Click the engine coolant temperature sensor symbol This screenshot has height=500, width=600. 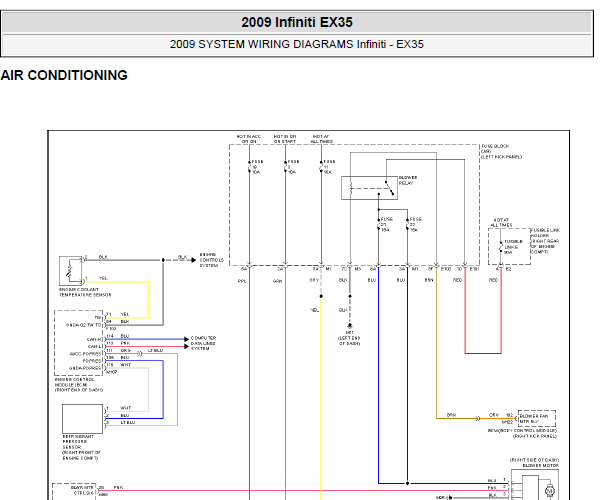point(70,271)
